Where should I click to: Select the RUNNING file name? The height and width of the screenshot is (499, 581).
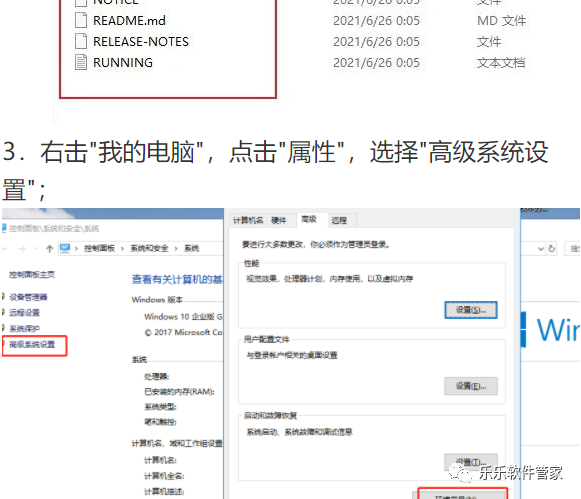[x=123, y=63]
